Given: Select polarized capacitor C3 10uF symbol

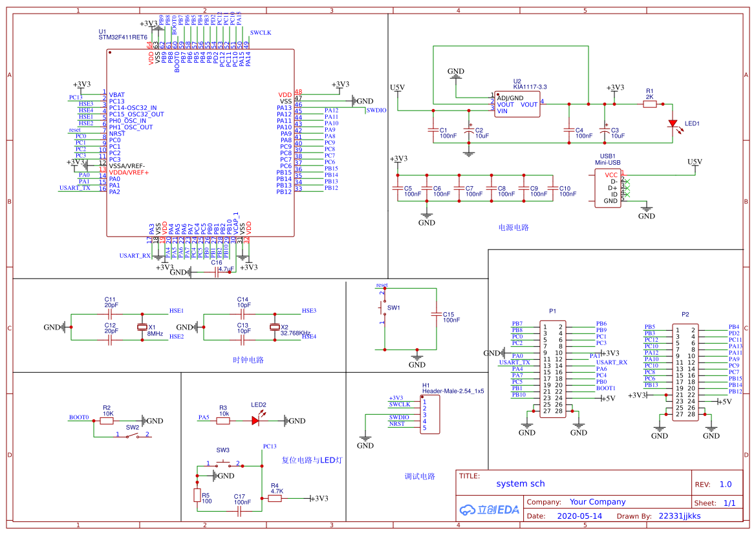Looking at the screenshot, I should (x=605, y=129).
